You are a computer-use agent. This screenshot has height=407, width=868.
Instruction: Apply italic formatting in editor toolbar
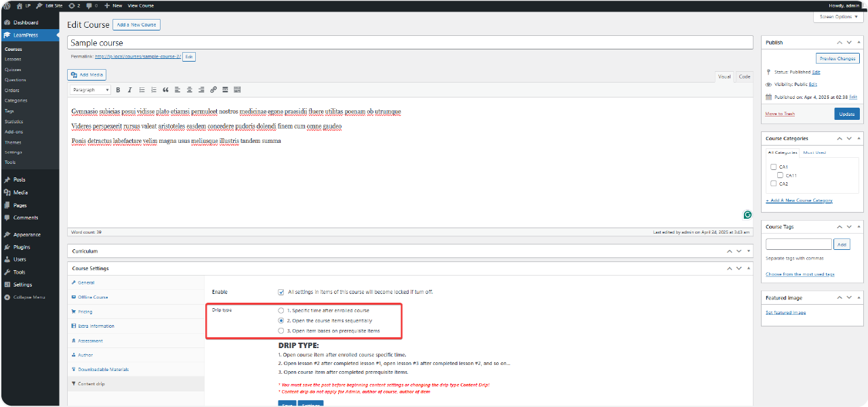[129, 89]
